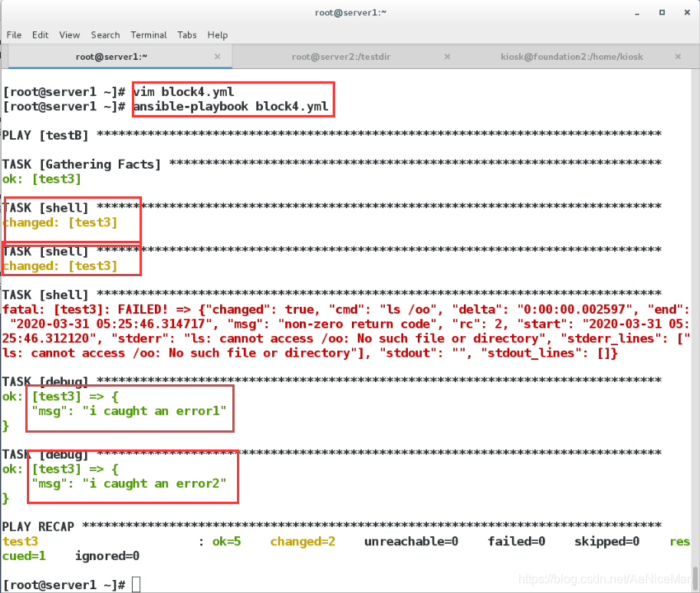Open the Tabs menu

[x=186, y=35]
